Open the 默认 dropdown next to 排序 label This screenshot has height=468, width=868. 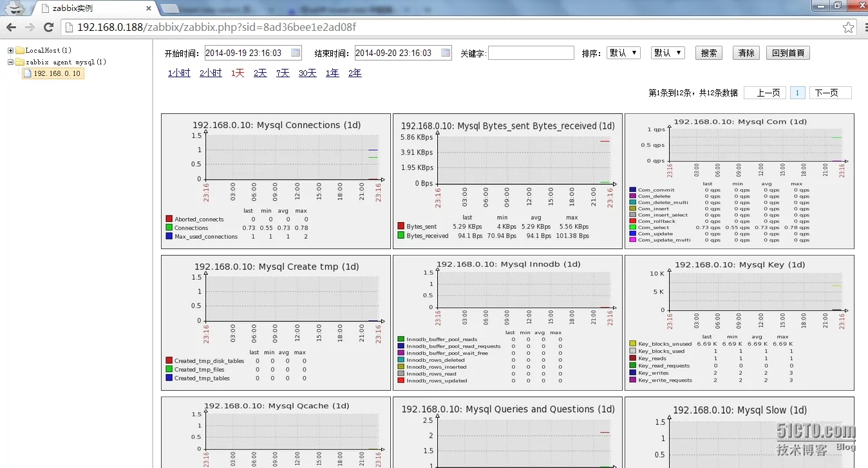[623, 53]
